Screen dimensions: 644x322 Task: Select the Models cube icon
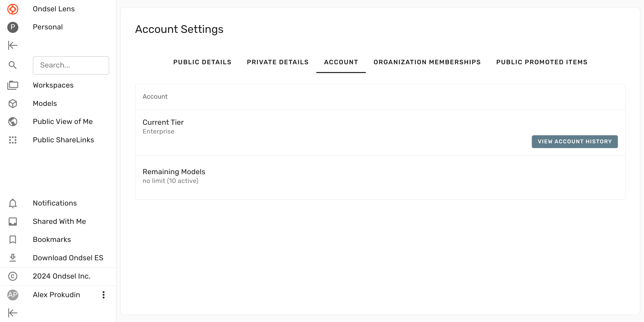coord(13,103)
